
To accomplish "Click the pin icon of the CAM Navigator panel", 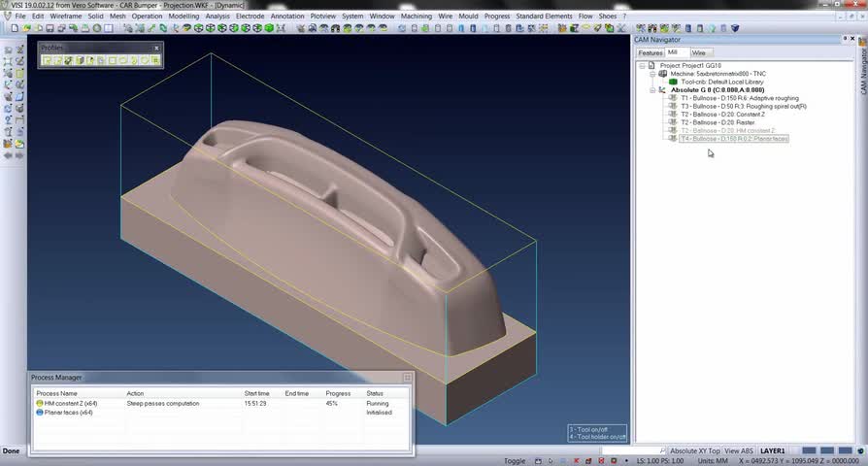I will click(845, 39).
